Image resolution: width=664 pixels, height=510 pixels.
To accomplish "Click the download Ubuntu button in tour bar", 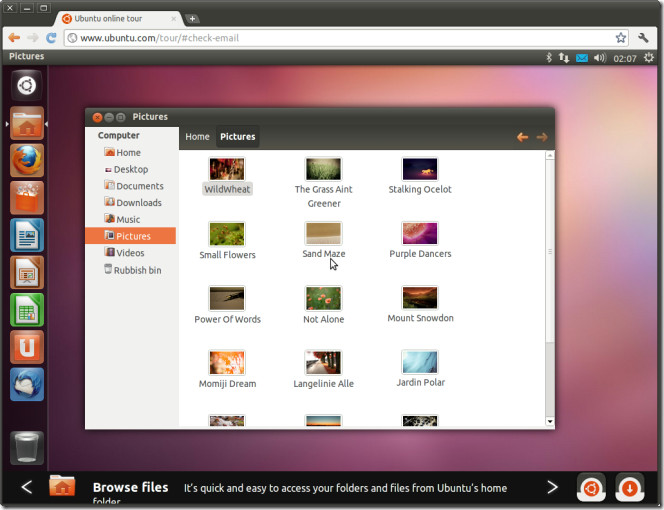I will tap(630, 488).
